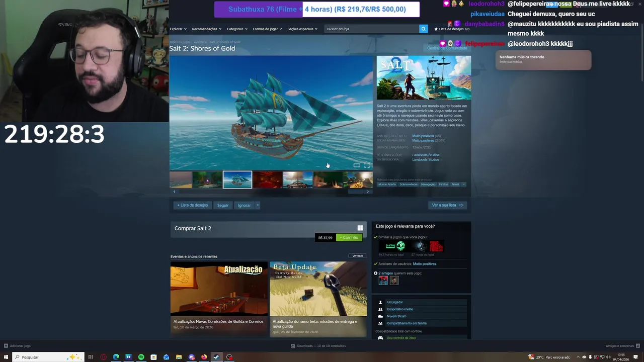Toggle fullscreen on the screenshot viewer
This screenshot has height=362, width=644.
(367, 165)
